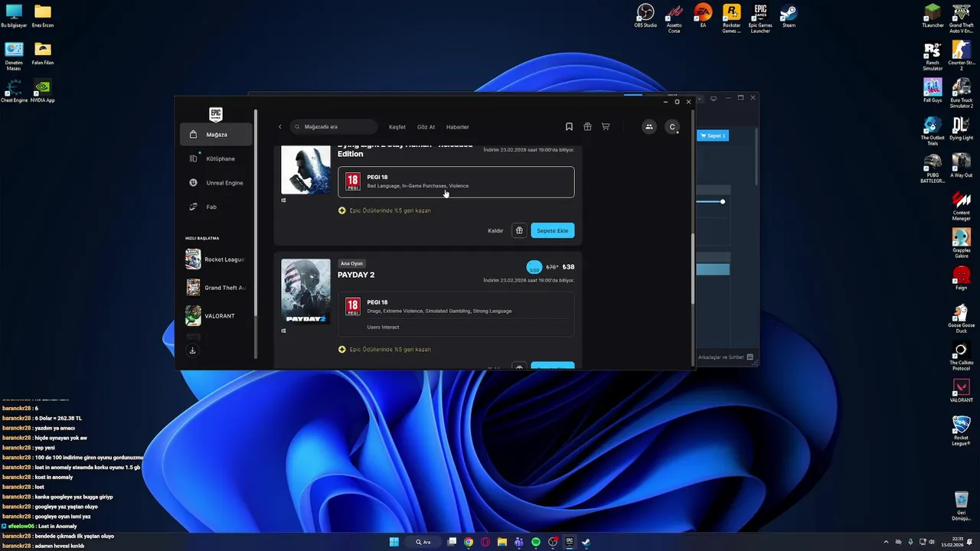980x551 pixels.
Task: Open Geri Dönüşüm recycle bin
Action: coord(962,506)
